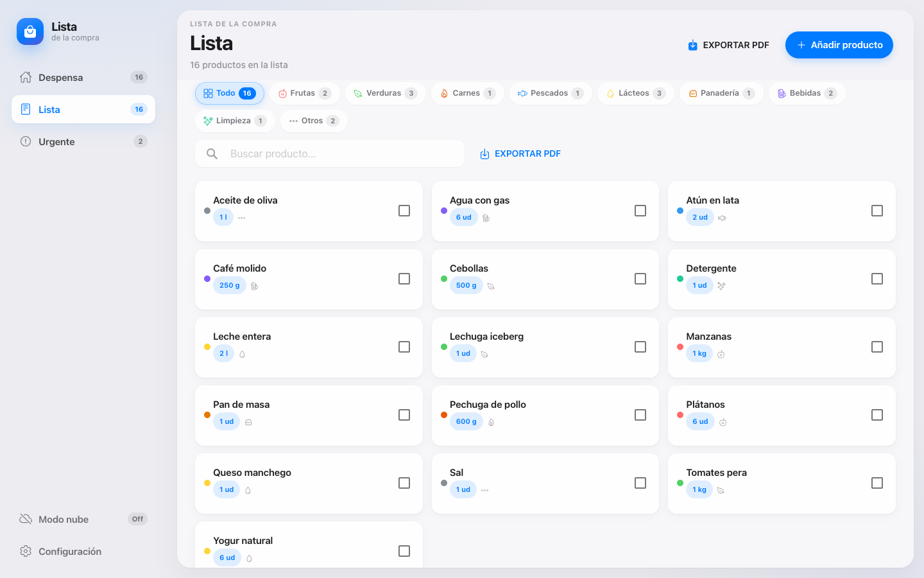Tick the Lechuga iceberg checkbox
Screen dimensions: 924x578
point(640,347)
